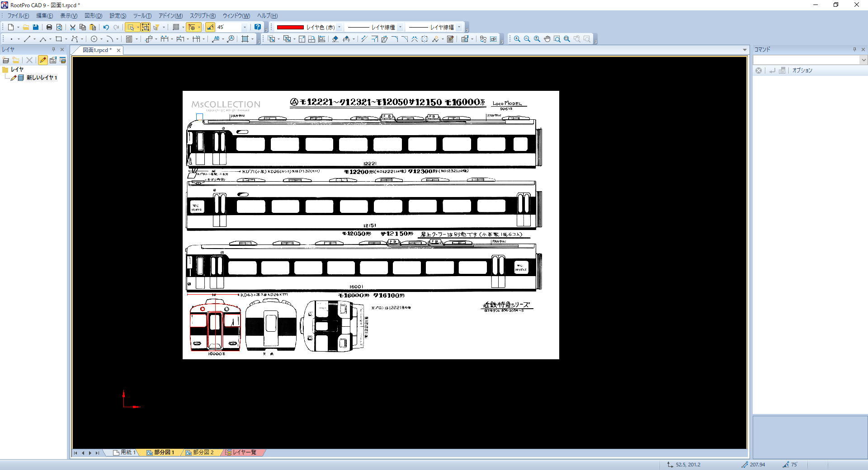Screen dimensions: 868x470
Task: Open the ファイル(F) menu
Action: (18, 15)
